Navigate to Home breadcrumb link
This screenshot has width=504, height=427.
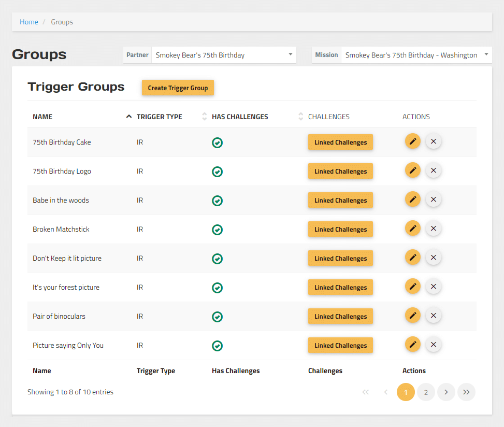29,22
